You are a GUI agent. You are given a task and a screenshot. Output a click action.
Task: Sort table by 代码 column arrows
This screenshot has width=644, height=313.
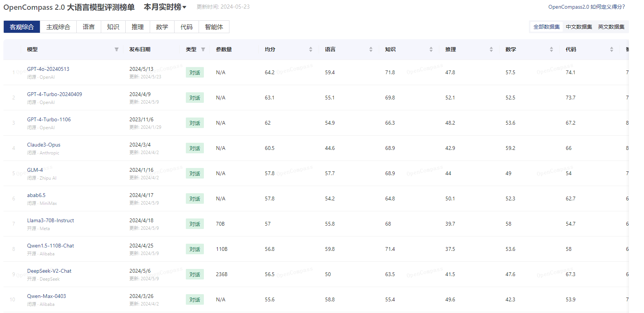tap(612, 49)
